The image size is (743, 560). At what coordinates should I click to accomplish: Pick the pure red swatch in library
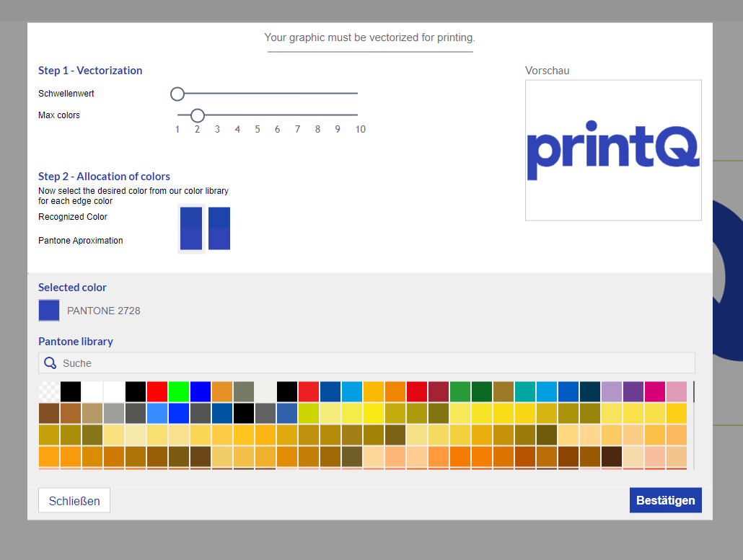click(x=157, y=392)
